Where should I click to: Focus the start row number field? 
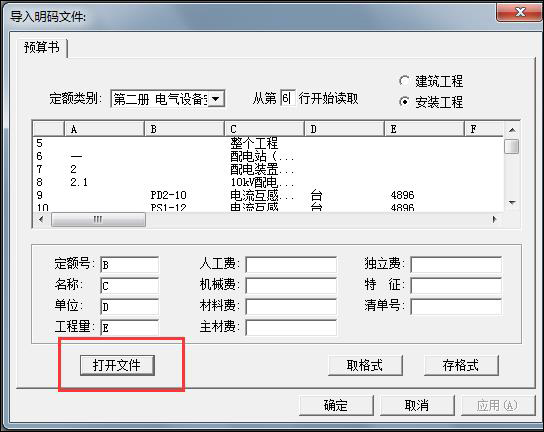coord(288,98)
